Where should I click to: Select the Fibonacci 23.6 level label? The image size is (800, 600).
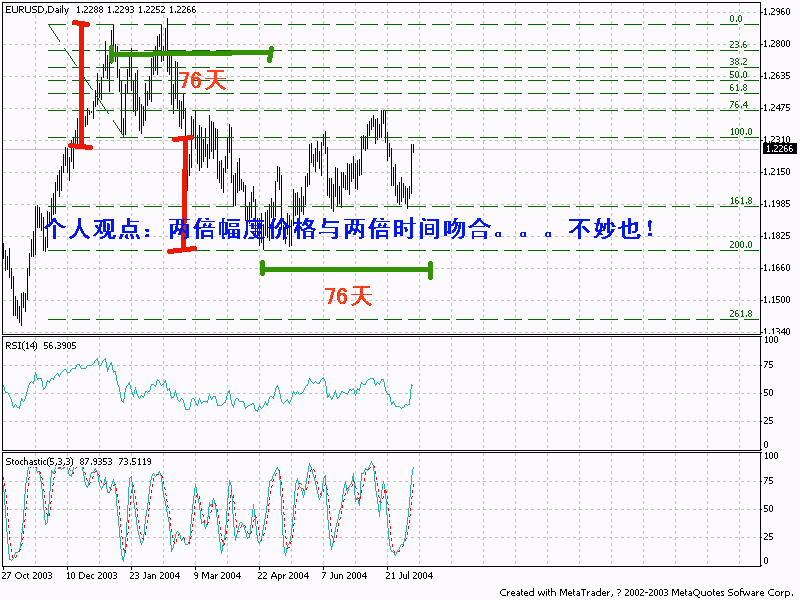(738, 44)
